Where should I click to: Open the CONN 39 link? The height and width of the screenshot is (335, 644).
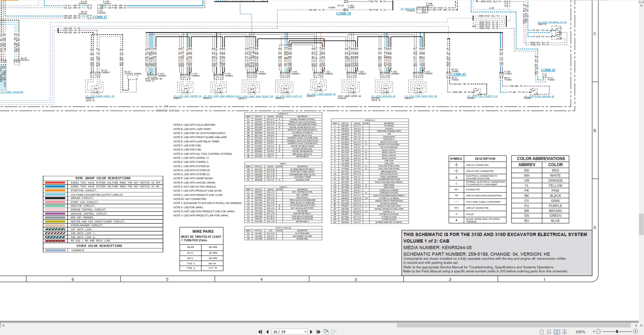point(344,13)
